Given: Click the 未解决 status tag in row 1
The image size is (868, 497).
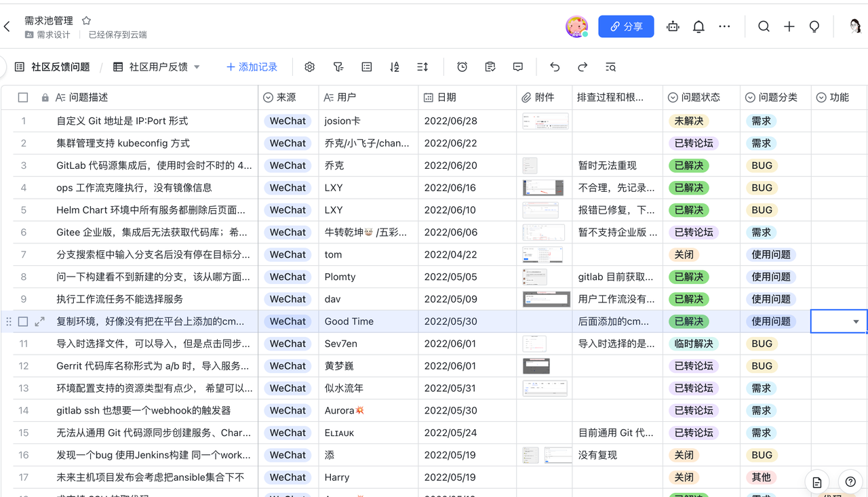Looking at the screenshot, I should 688,121.
